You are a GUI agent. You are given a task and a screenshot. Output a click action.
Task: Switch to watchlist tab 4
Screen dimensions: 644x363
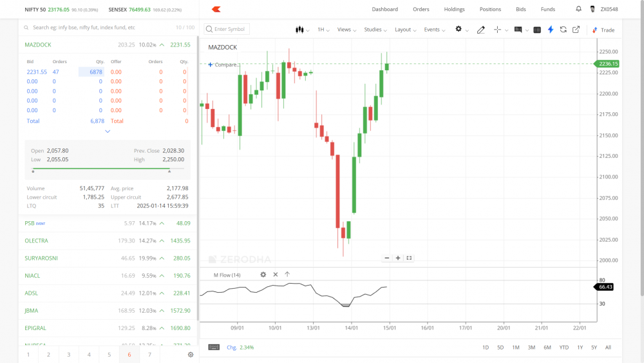89,355
